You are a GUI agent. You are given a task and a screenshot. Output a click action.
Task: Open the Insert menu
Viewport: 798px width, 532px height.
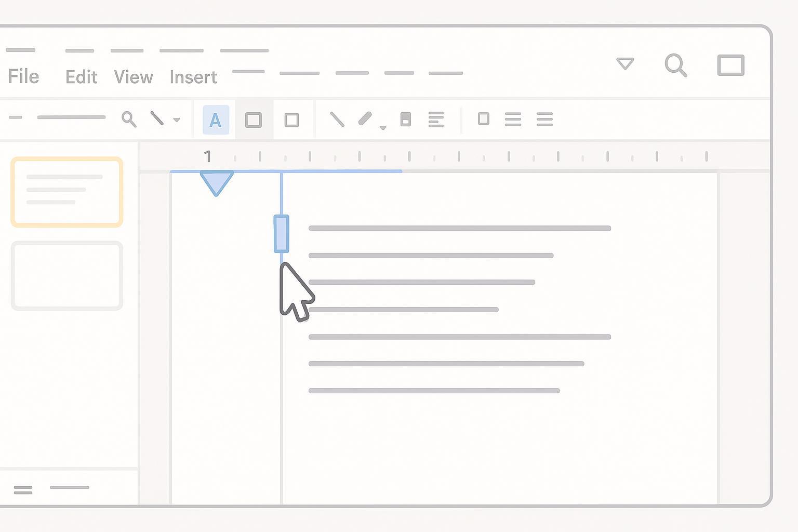[x=193, y=77]
